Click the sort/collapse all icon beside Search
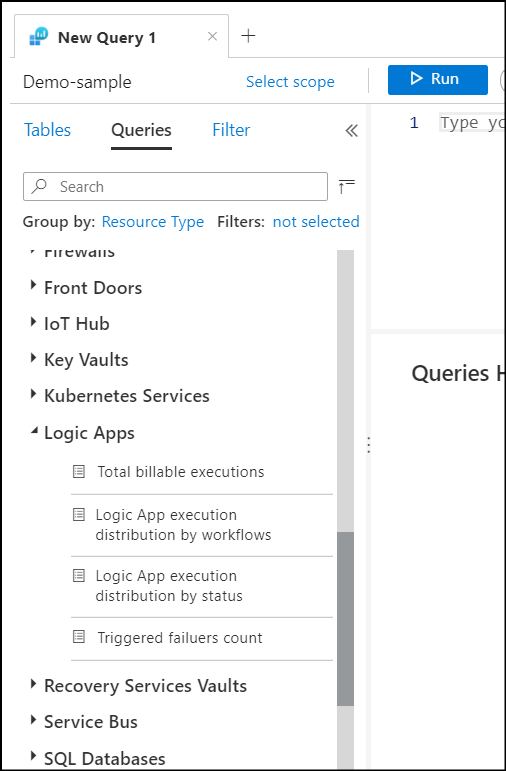The width and height of the screenshot is (506, 771). click(346, 186)
